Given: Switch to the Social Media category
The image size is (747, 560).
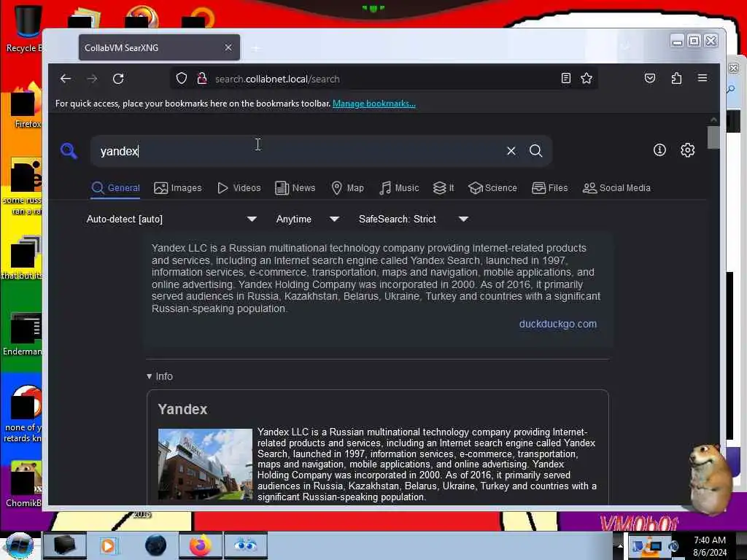Looking at the screenshot, I should [616, 188].
